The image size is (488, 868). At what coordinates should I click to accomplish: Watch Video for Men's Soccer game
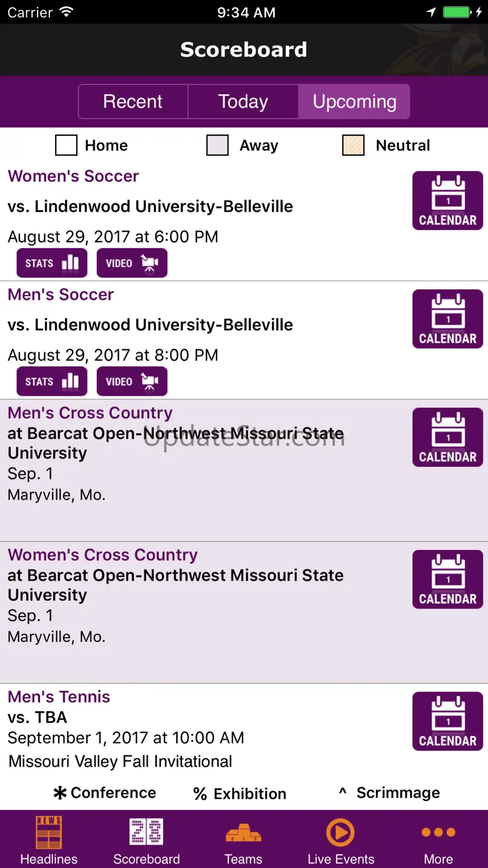tap(132, 381)
